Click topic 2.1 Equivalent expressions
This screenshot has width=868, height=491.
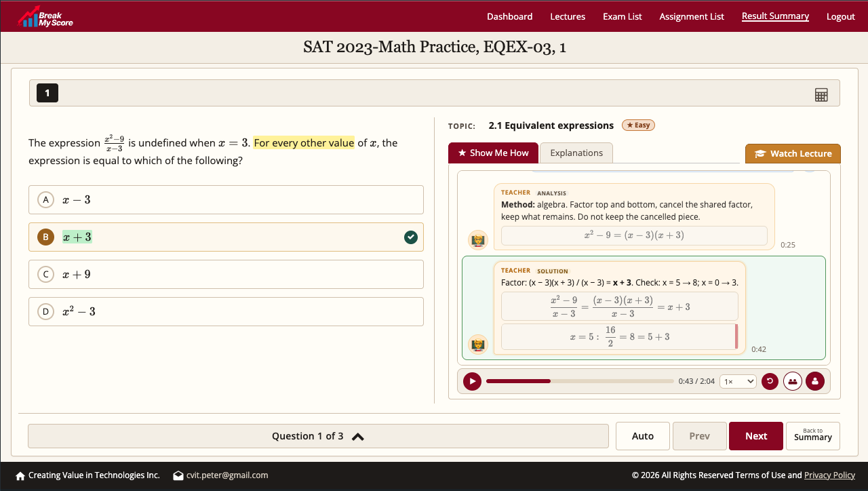tap(551, 125)
